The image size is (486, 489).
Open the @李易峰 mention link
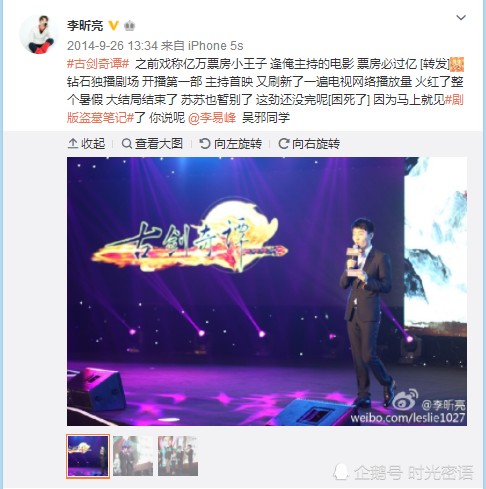click(212, 118)
